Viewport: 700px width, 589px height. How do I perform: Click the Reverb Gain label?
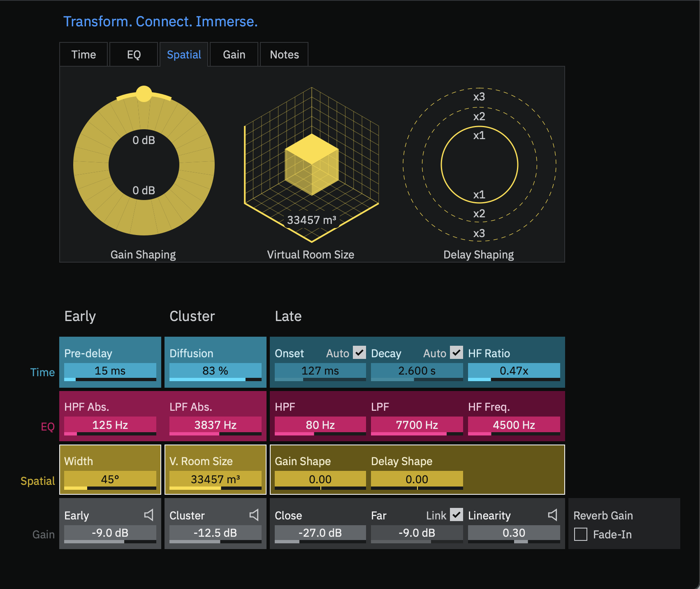(x=603, y=515)
